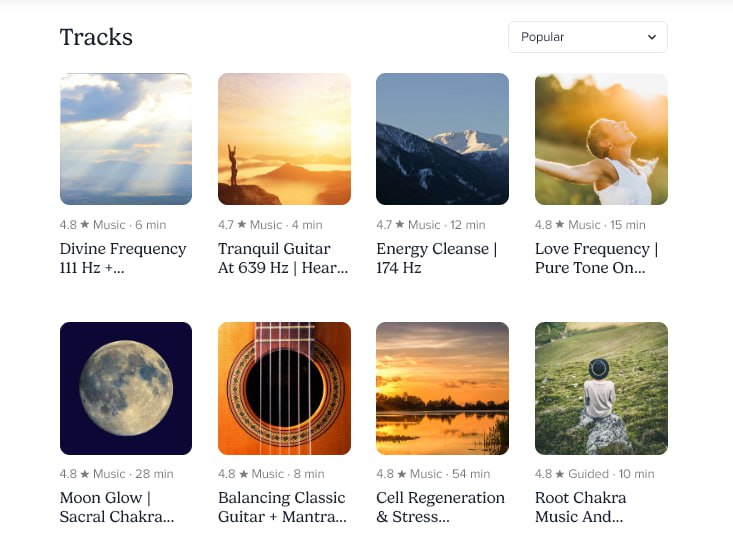
Task: Select the full moon track thumbnail
Action: click(x=126, y=388)
